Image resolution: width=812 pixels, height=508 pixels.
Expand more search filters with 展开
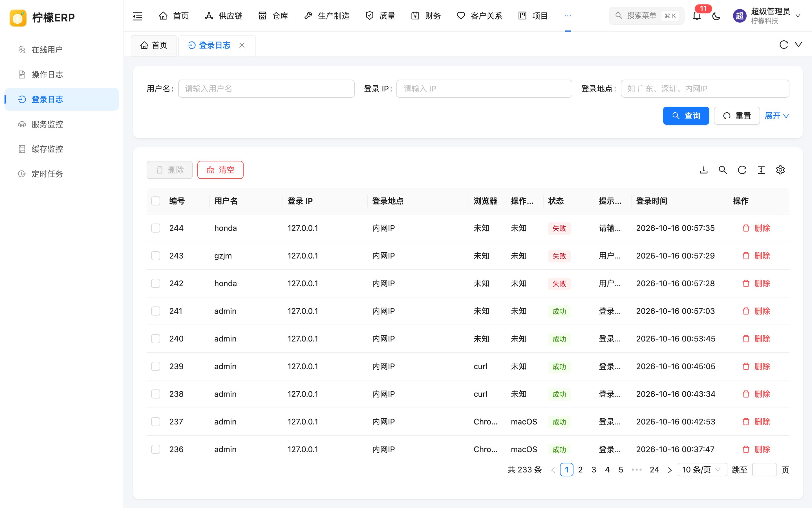tap(776, 116)
